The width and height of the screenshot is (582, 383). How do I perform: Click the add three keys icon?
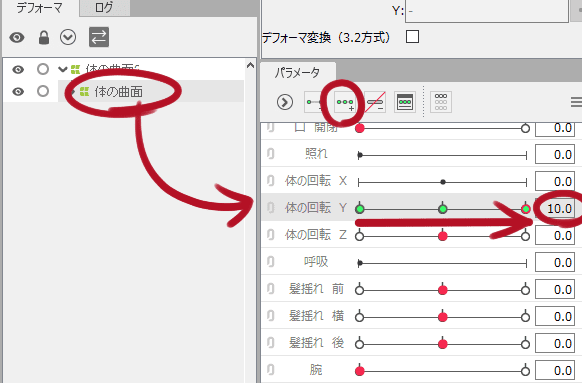pyautogui.click(x=345, y=102)
